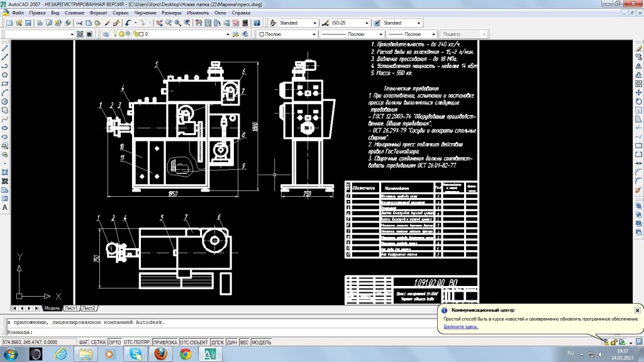
Task: Select the Rectangle drawing tool
Action: [5, 84]
